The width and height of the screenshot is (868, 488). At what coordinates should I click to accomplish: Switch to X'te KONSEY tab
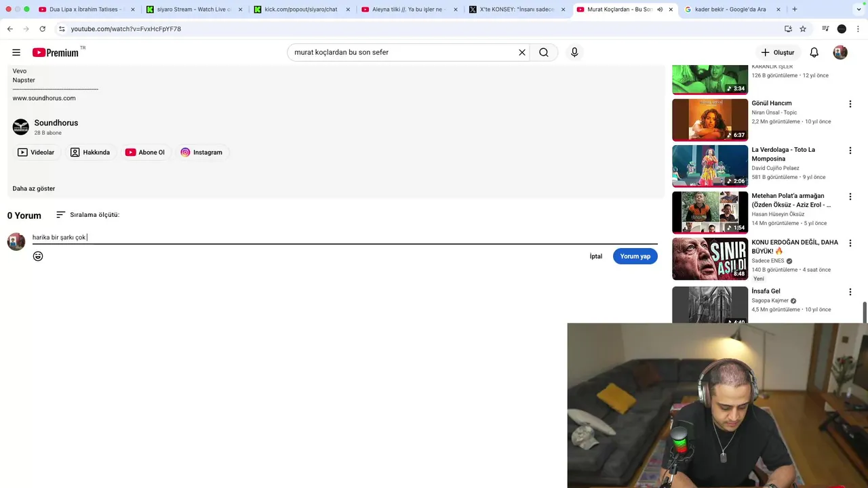coord(517,9)
